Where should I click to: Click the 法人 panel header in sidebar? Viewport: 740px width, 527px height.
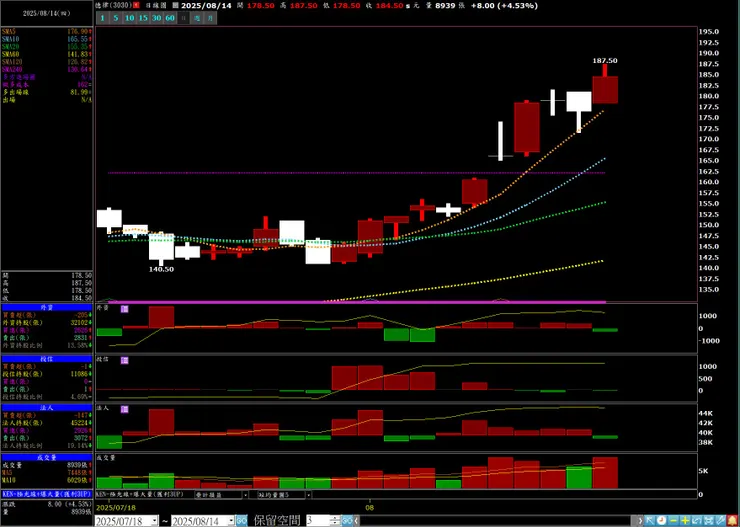pos(47,407)
